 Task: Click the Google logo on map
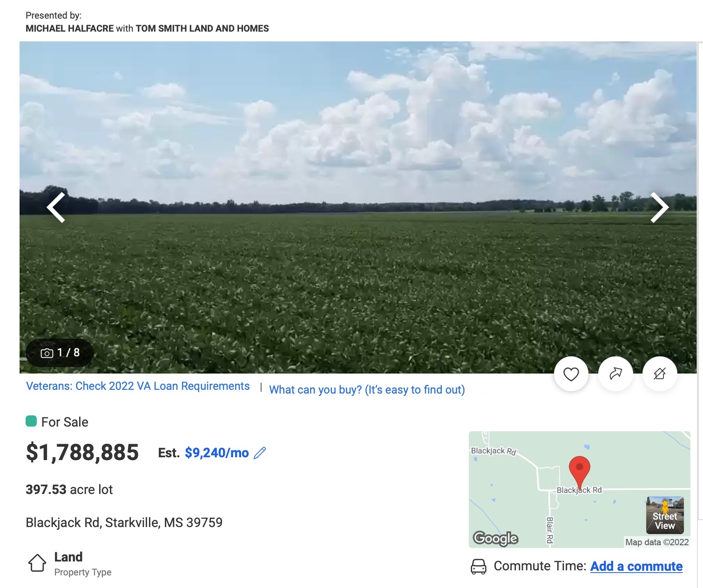pyautogui.click(x=495, y=538)
